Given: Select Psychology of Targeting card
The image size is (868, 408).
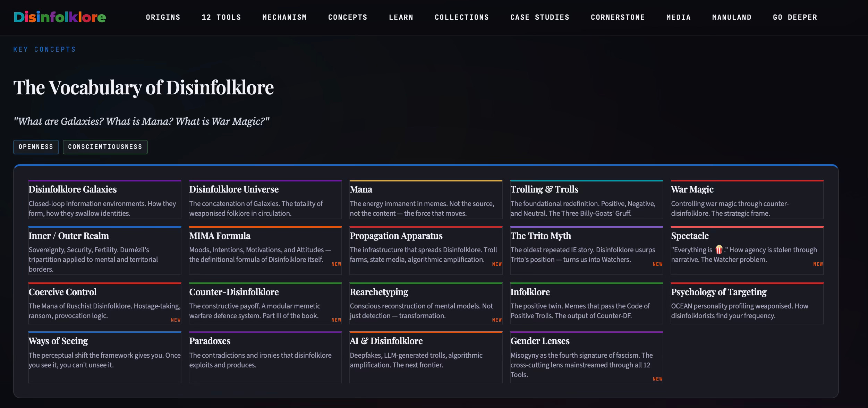Looking at the screenshot, I should [747, 303].
